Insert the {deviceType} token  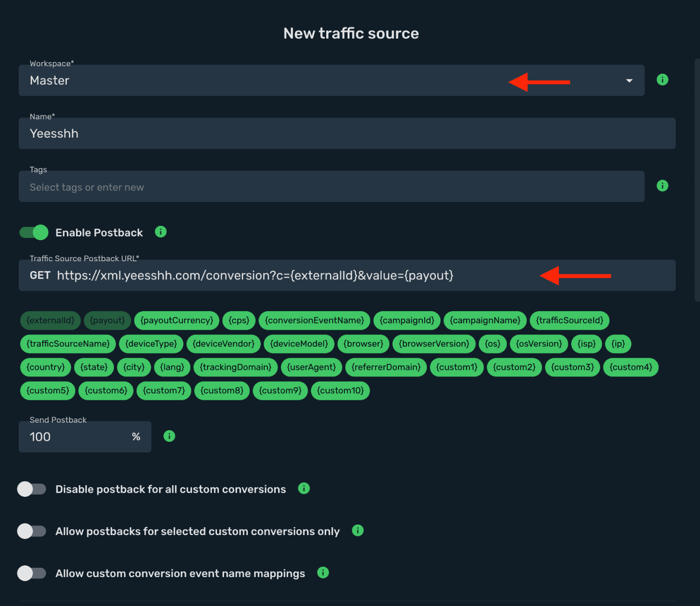[x=151, y=344]
